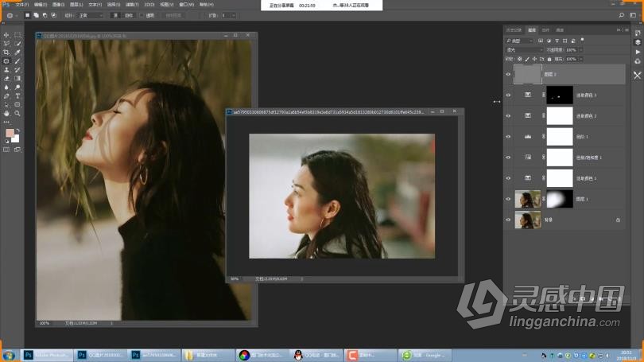Switch to the 历史记录 History tab
The width and height of the screenshot is (644, 362).
[x=514, y=30]
